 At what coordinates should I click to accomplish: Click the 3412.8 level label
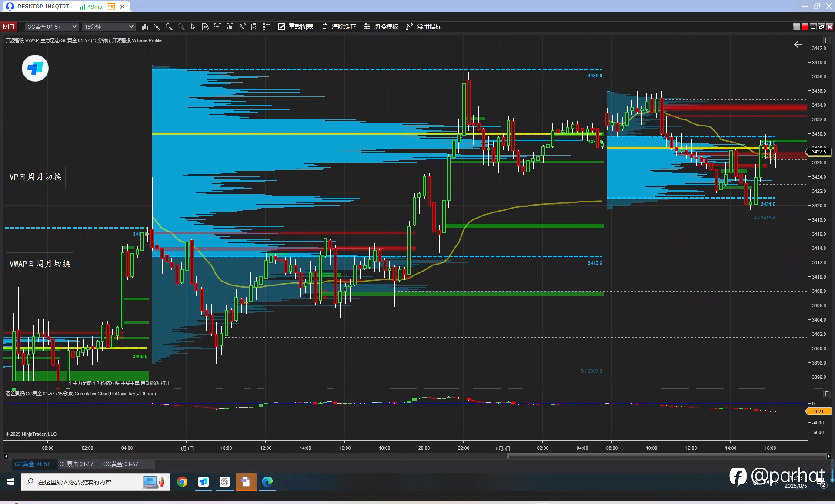(x=595, y=263)
